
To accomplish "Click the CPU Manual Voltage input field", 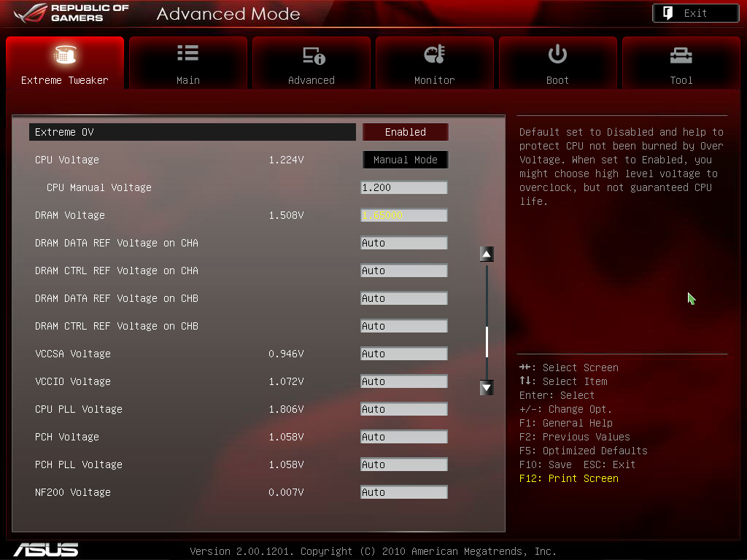I will click(x=403, y=187).
